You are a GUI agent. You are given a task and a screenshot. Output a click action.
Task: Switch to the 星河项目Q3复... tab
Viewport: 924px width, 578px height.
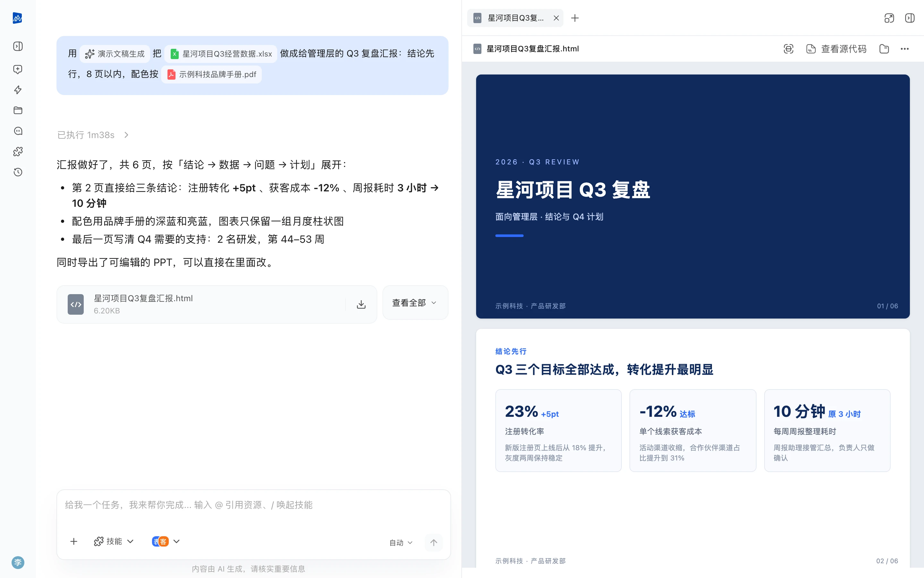point(515,18)
